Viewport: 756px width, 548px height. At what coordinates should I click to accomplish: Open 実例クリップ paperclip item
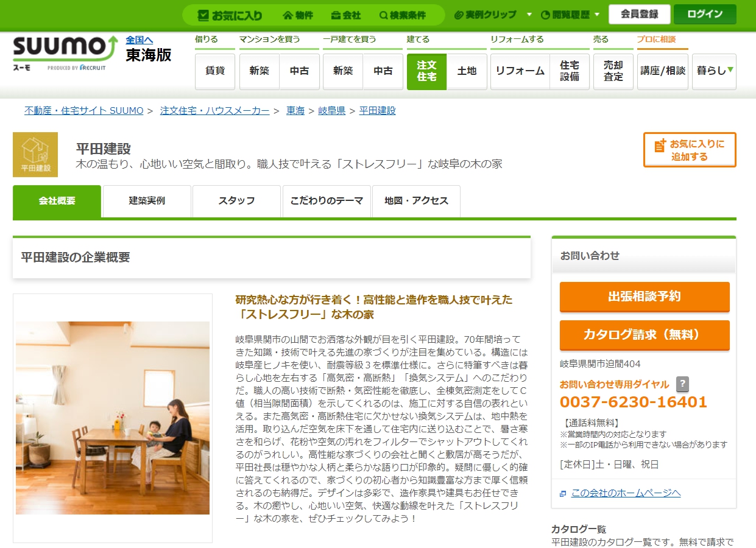tap(486, 15)
